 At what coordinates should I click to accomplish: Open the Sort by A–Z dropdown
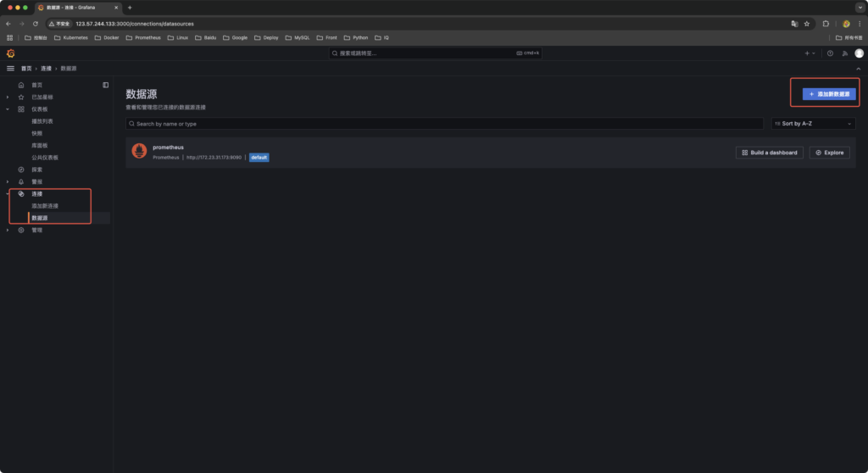point(813,124)
